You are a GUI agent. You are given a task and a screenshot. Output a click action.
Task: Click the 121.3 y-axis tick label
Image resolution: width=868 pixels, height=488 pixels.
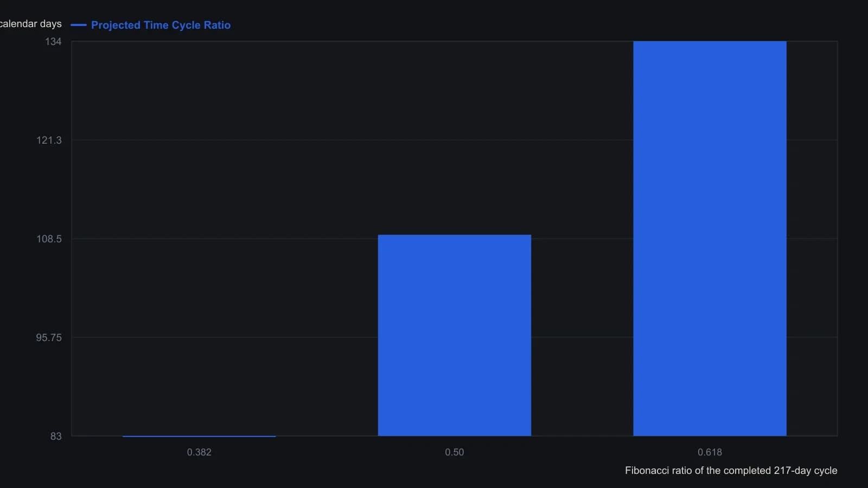click(x=49, y=140)
